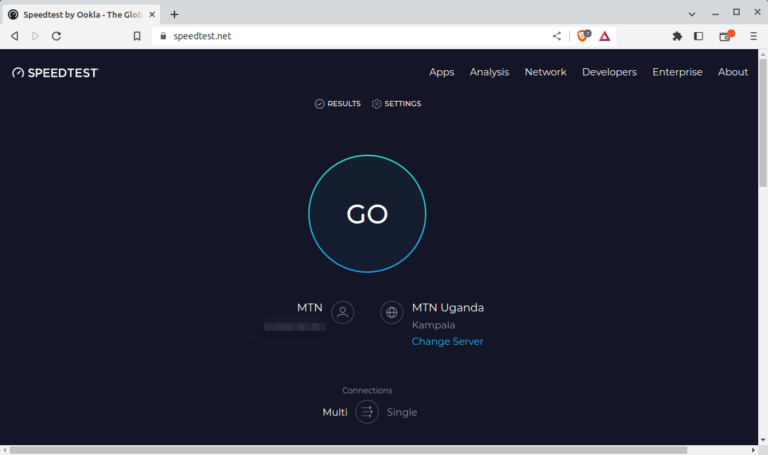Screen dimensions: 768x455
Task: Click the GO button to start test
Action: tap(367, 214)
